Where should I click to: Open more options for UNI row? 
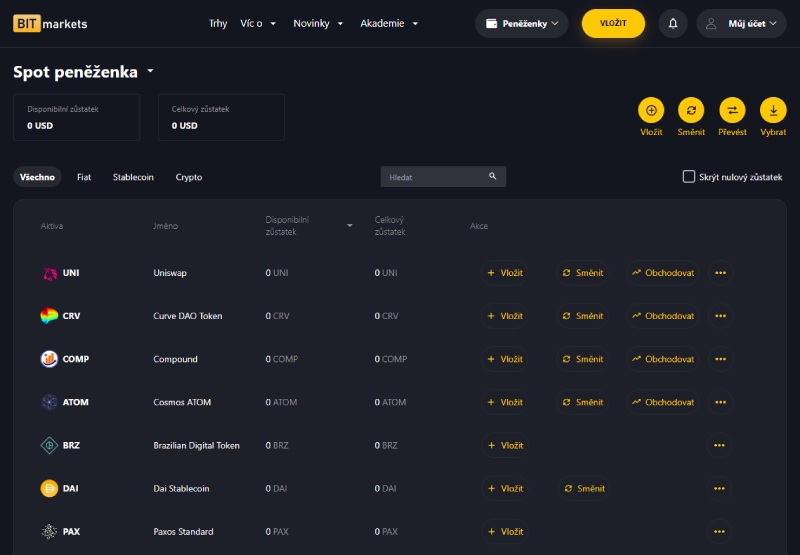720,273
